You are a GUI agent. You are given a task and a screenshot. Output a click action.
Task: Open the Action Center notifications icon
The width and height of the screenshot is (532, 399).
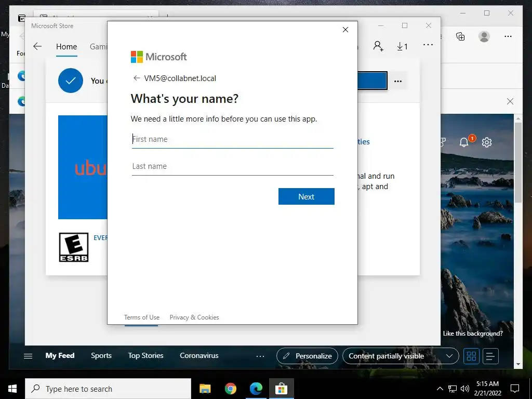point(515,389)
